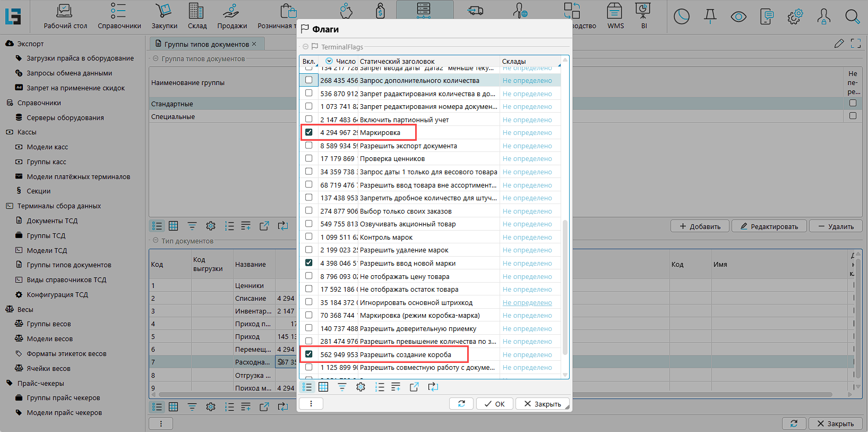The width and height of the screenshot is (868, 432).
Task: Uncheck the Маркировка flag checkbox
Action: click(309, 132)
